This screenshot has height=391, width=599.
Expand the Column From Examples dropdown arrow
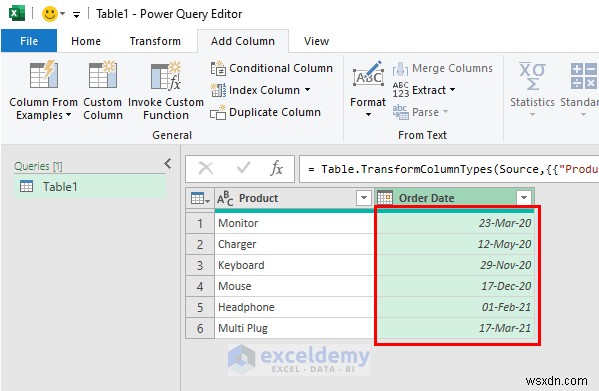click(x=68, y=115)
